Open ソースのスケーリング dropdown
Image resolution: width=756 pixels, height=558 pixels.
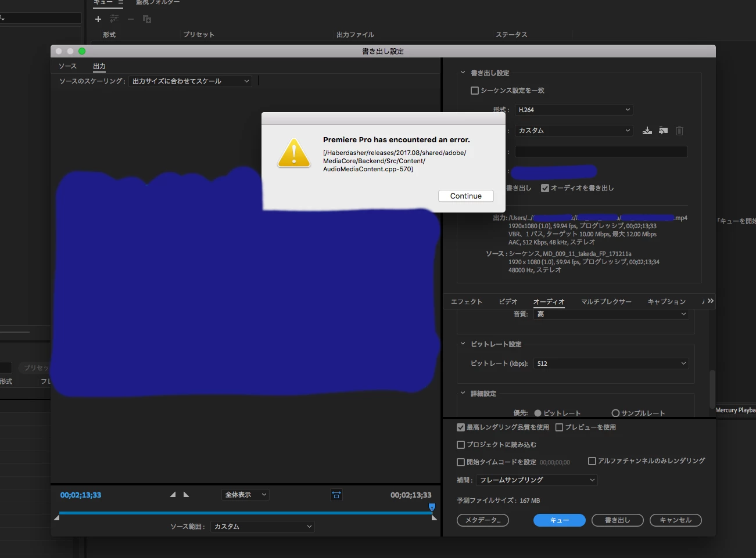coord(191,81)
